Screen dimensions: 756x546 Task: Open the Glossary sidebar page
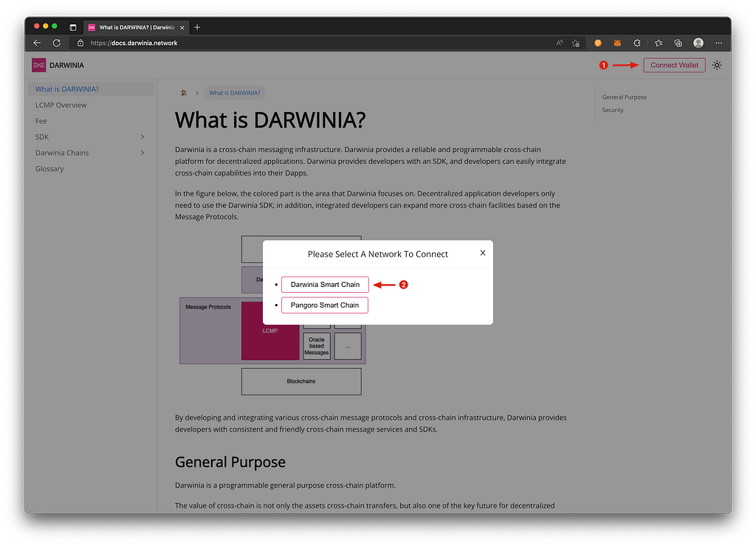91,169
